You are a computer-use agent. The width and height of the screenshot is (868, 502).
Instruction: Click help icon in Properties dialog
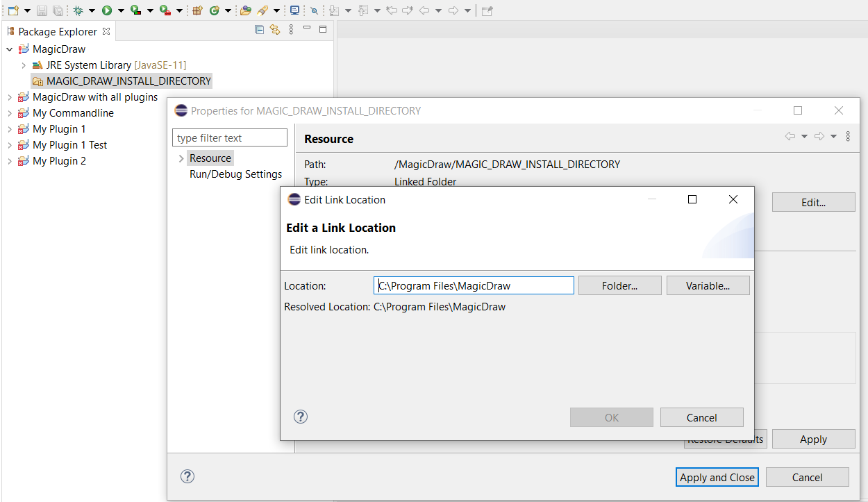tap(187, 476)
